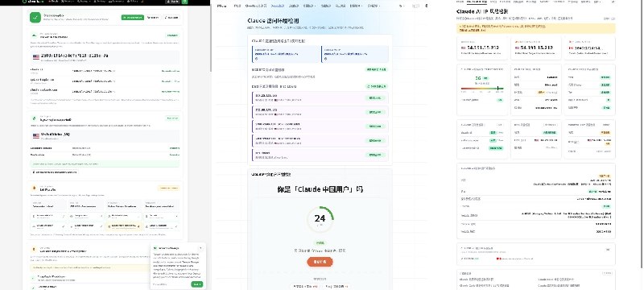
Task: Click the section icon above the United States card
Action: tap(35, 118)
